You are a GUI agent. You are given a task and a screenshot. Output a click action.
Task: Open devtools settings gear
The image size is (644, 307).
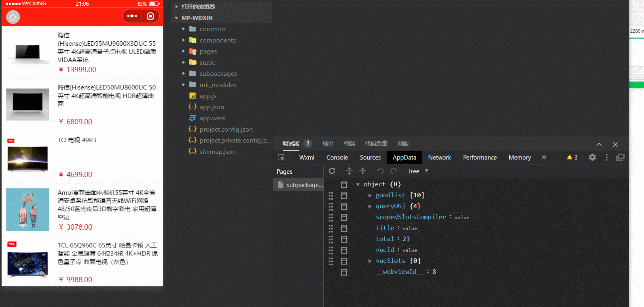point(592,157)
